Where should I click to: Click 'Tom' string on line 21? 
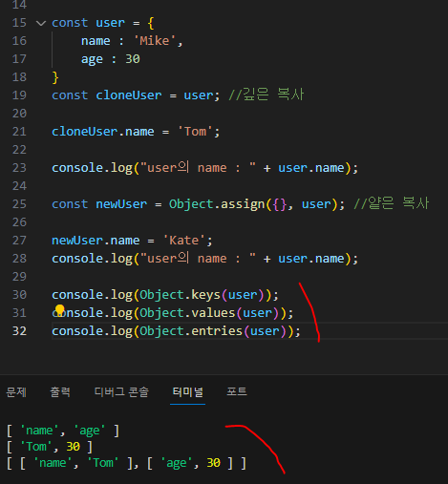pos(195,132)
